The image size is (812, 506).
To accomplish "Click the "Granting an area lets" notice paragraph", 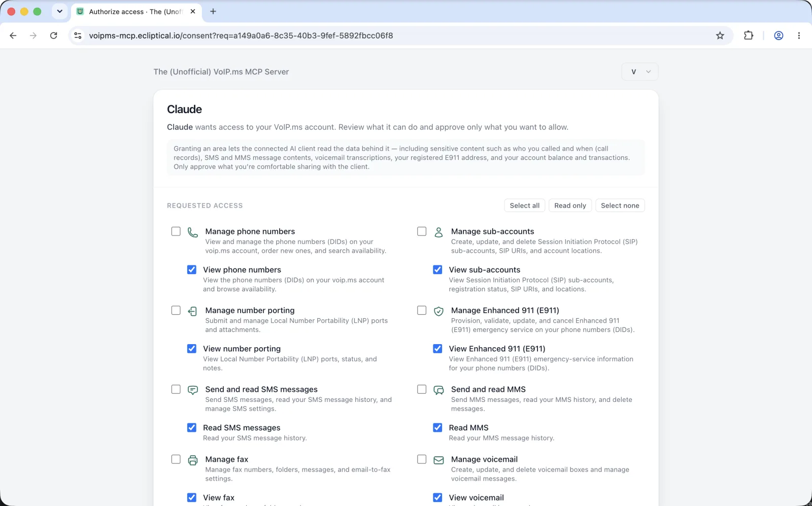I will pyautogui.click(x=405, y=157).
